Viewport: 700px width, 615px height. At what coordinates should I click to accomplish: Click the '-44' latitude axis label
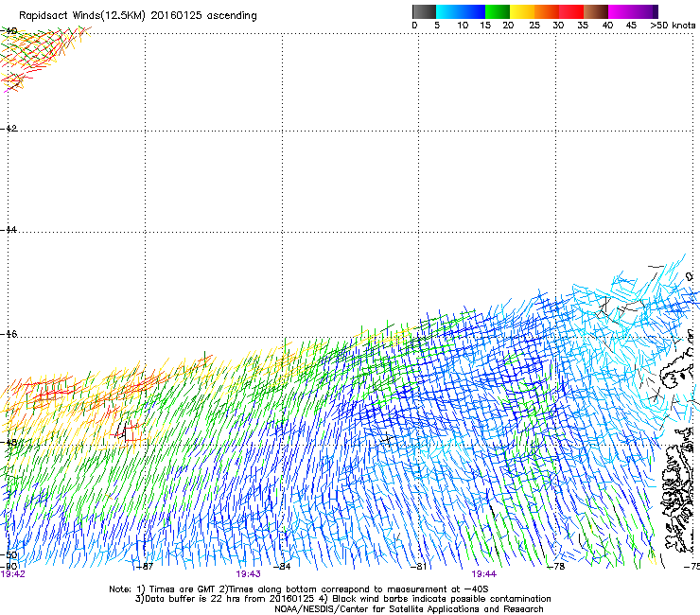[9, 230]
